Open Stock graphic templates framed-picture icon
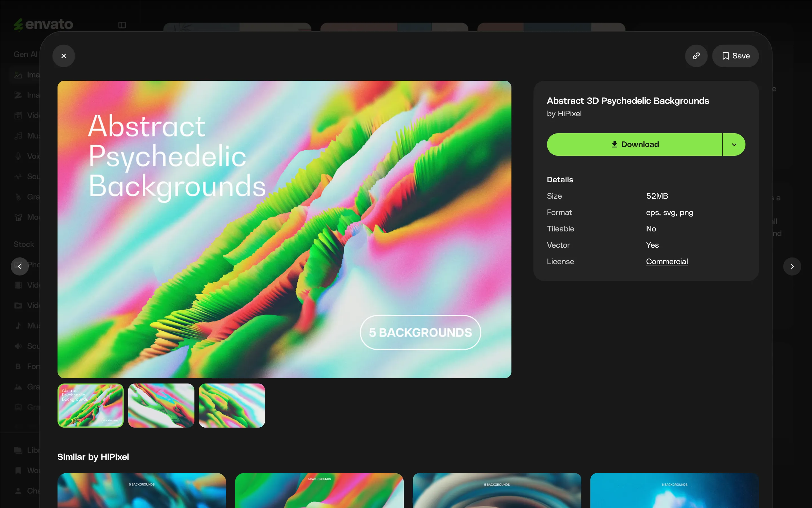The image size is (812, 508). tap(18, 407)
